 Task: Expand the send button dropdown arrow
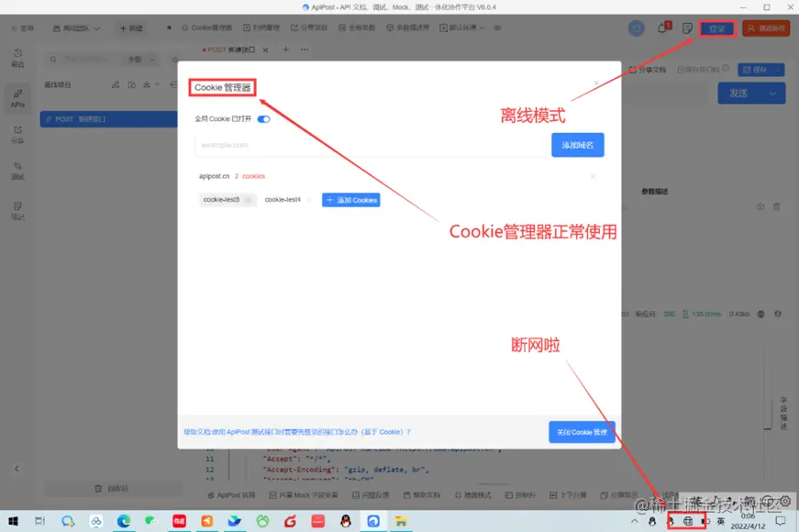pyautogui.click(x=773, y=94)
